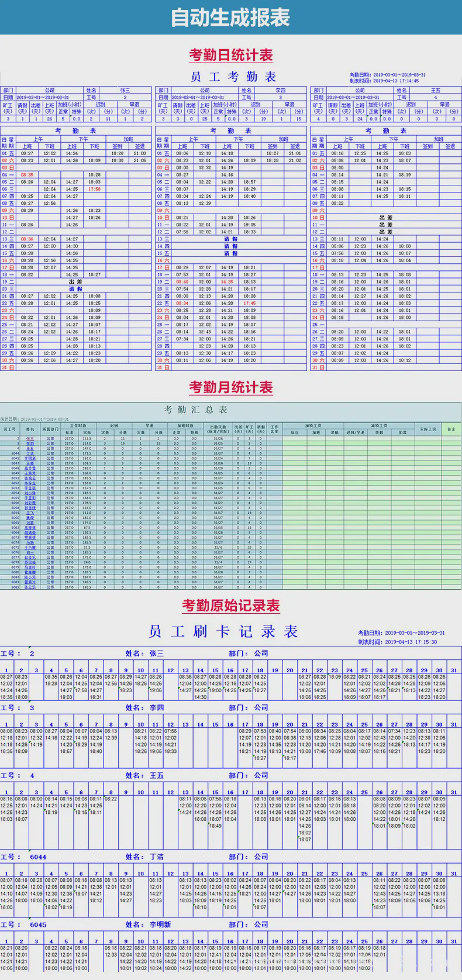Select the red 考勤日统计表 heading
Viewport: 462px width, 980px height.
[x=230, y=56]
